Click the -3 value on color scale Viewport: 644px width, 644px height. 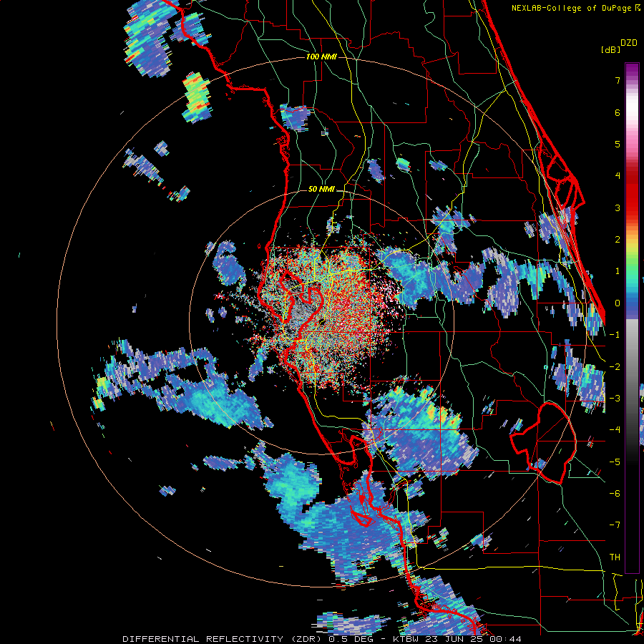tap(615, 399)
